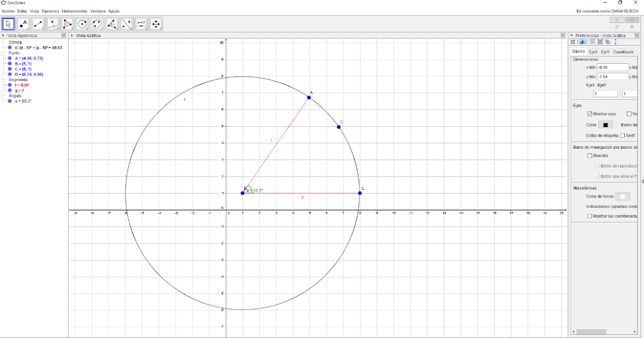Open the axes Color swatch
Image resolution: width=644 pixels, height=338 pixels.
605,124
